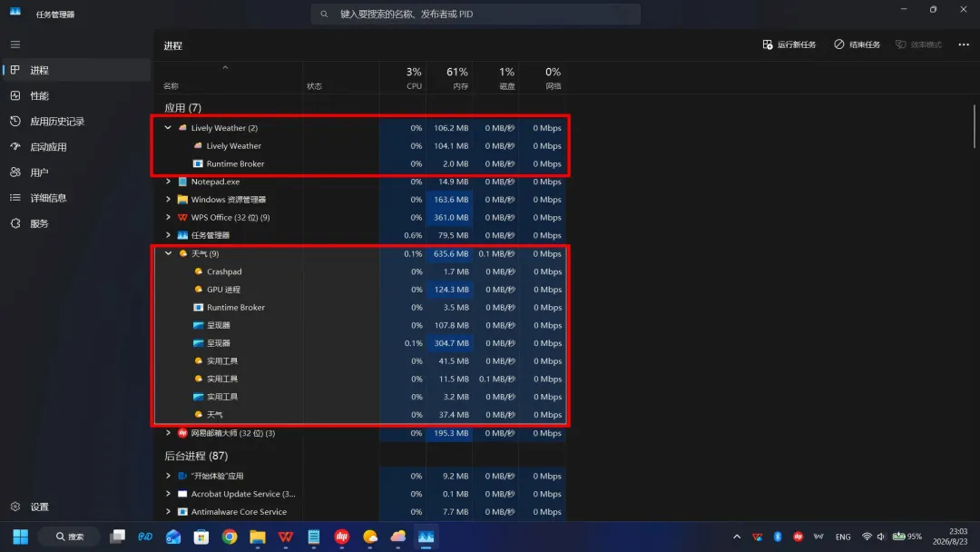Image resolution: width=980 pixels, height=552 pixels.
Task: Open the more options ellipsis menu
Action: point(964,44)
